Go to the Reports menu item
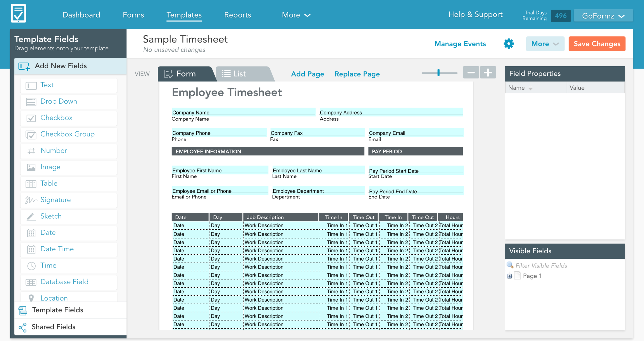 (x=237, y=15)
